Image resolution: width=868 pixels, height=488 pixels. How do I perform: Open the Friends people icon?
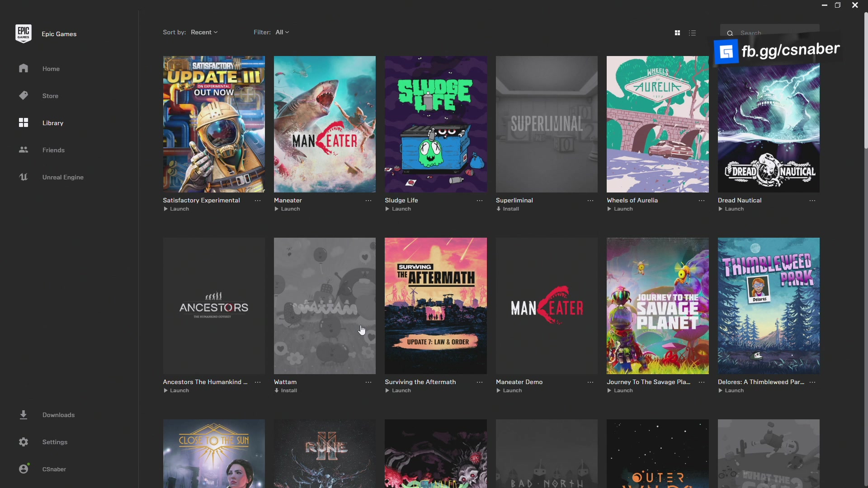(x=24, y=150)
